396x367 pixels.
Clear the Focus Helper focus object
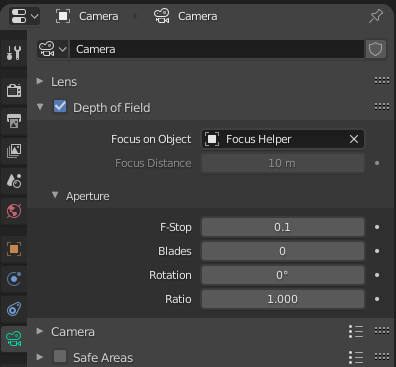[x=354, y=139]
